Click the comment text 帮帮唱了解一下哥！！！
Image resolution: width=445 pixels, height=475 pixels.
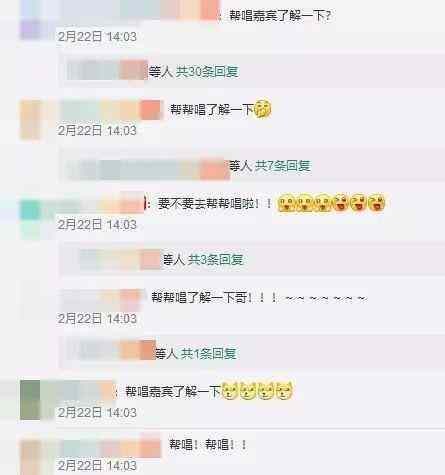coord(215,297)
